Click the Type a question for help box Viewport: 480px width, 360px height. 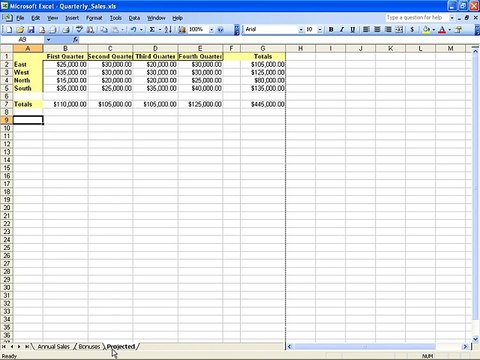tap(417, 18)
